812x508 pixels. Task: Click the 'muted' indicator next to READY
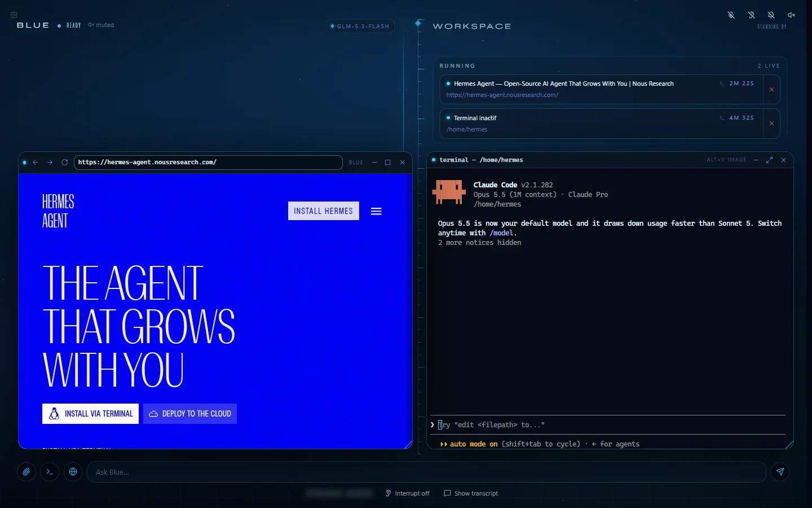tap(101, 25)
